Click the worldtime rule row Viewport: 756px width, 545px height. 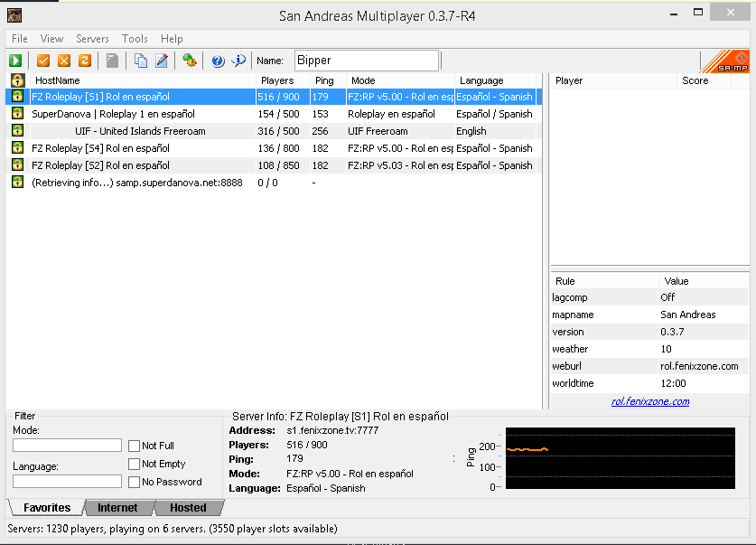tap(649, 383)
